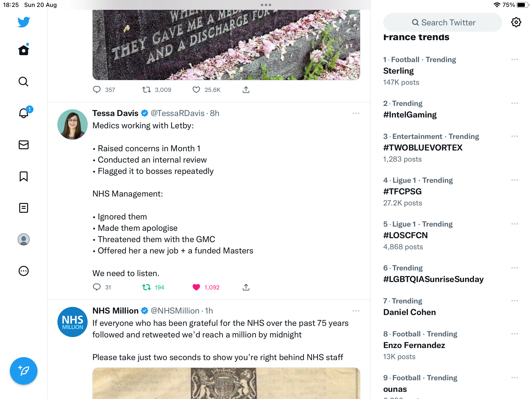Open Bookmarks in sidebar
The height and width of the screenshot is (399, 532).
pos(24,176)
